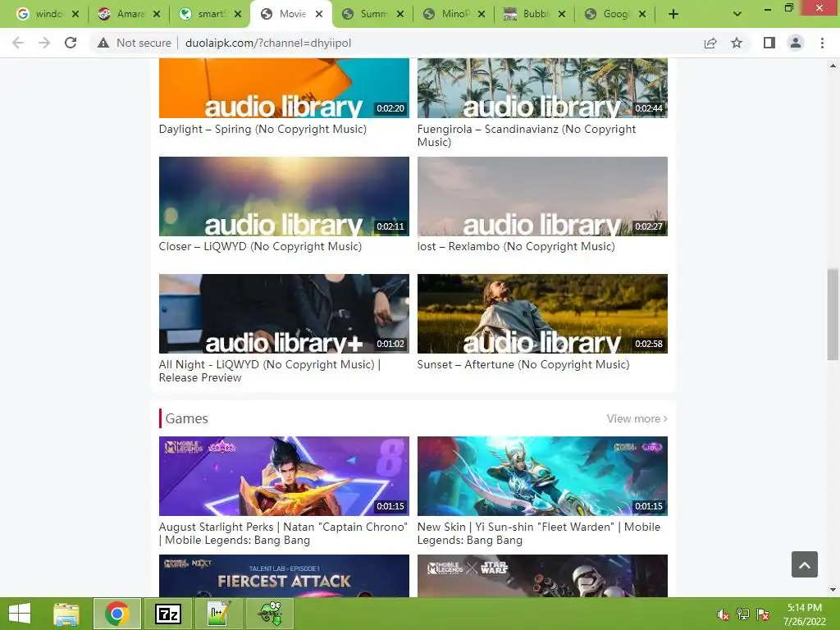Go back using the browser back arrow

pos(18,43)
